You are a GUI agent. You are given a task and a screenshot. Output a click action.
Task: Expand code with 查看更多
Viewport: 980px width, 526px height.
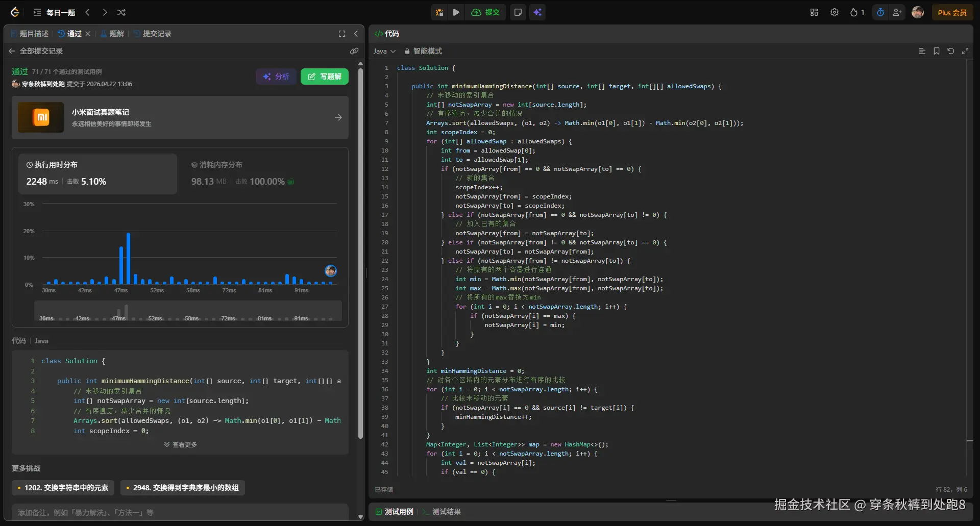point(180,444)
